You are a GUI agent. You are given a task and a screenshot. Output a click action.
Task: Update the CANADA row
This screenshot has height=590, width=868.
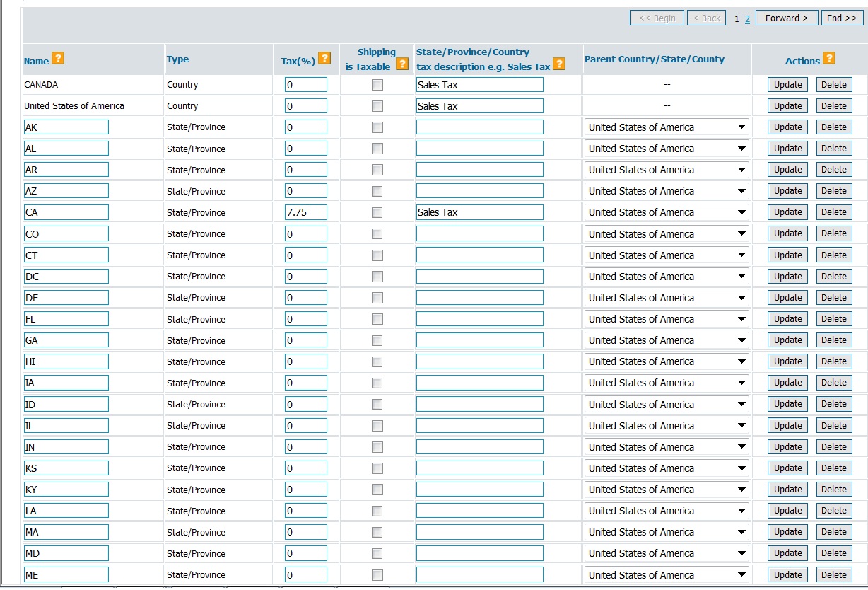[x=787, y=85]
